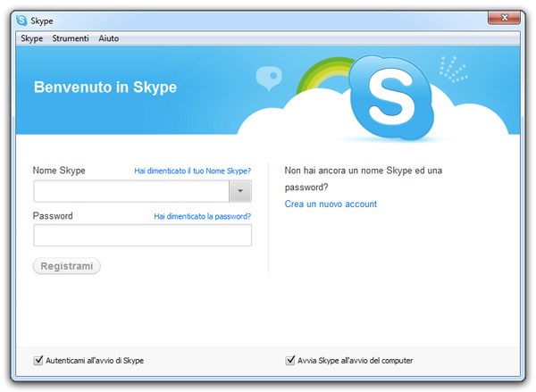The height and width of the screenshot is (392, 536).
Task: Open the Aiuto menu
Action: 109,38
